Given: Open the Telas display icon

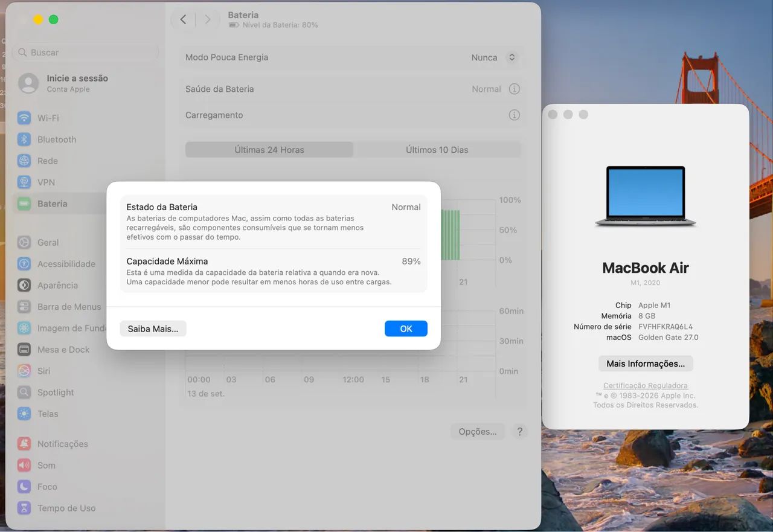Looking at the screenshot, I should 24,414.
